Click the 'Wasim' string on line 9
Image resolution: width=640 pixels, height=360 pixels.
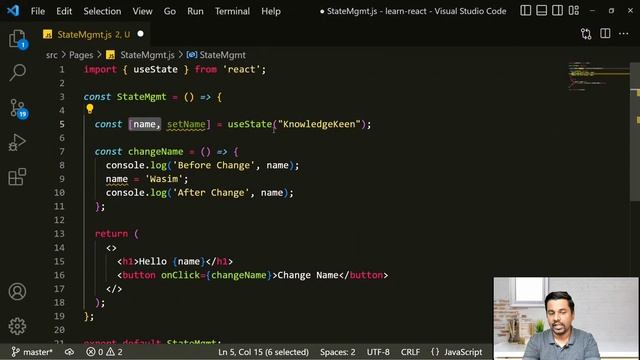[x=164, y=179]
